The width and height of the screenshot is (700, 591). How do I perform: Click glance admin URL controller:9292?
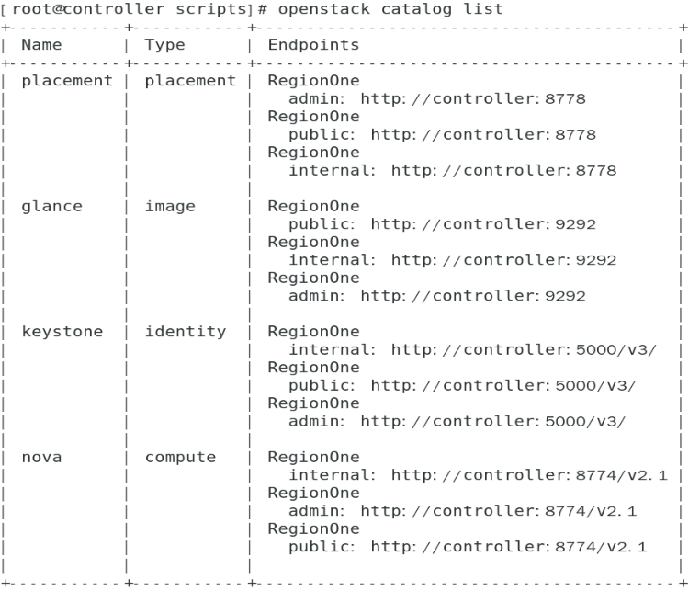click(x=473, y=296)
